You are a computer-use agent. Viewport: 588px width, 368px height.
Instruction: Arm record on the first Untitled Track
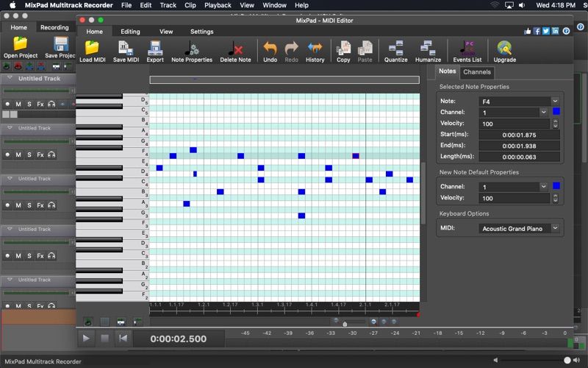(7, 104)
